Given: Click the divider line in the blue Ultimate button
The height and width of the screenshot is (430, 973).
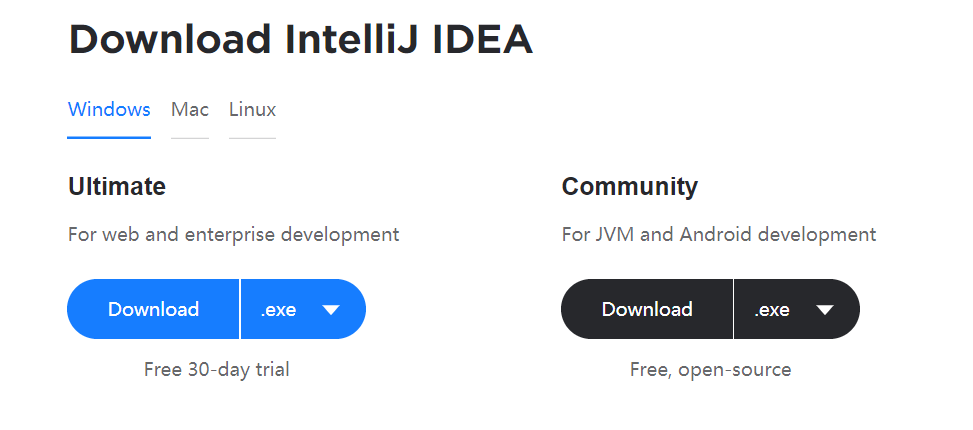Looking at the screenshot, I should tap(240, 310).
